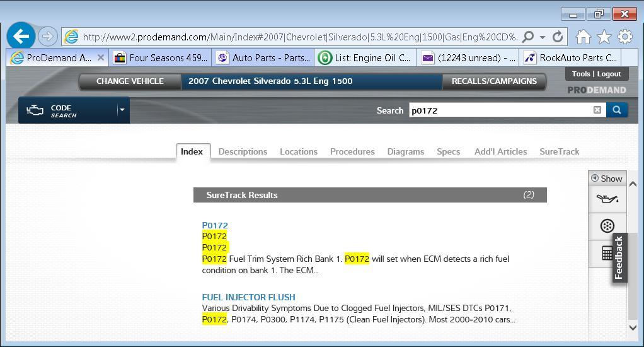Image resolution: width=644 pixels, height=347 pixels.
Task: Select 2007 Chevrolet Silverado vehicle bar
Action: (x=312, y=81)
